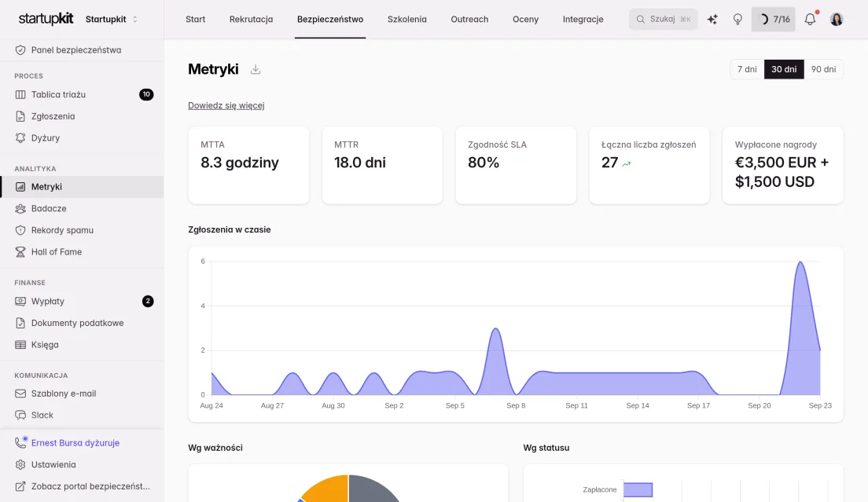Viewport: 868px width, 502px height.
Task: Click the Slack chat icon
Action: 20,416
